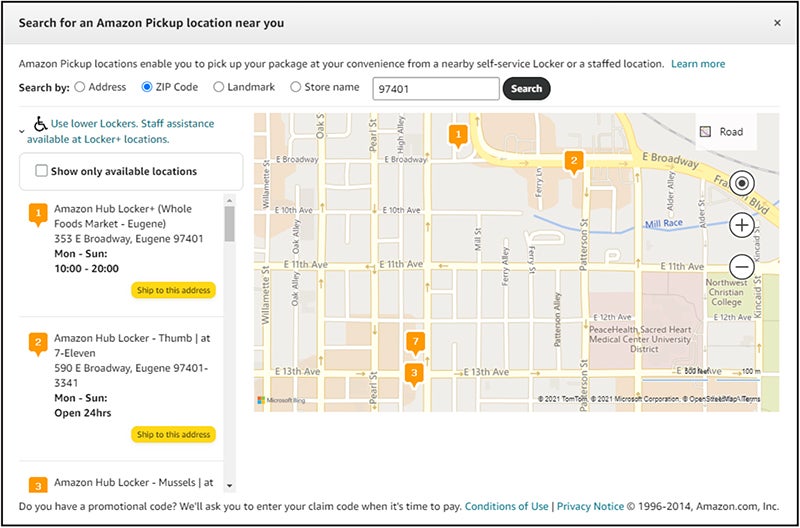Click the locations list scrollbar thumb
Viewport: 800px width, 528px height.
230,224
